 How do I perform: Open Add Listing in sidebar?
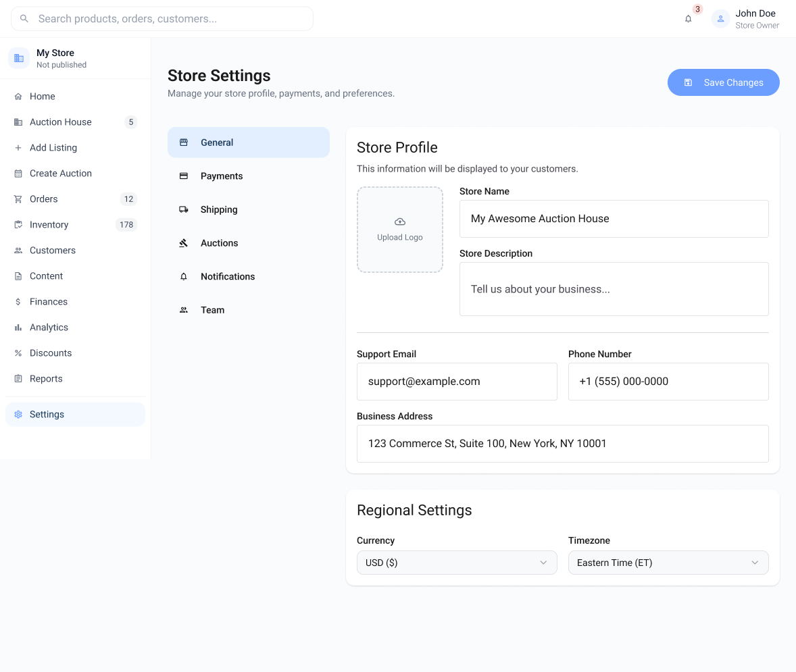coord(75,148)
